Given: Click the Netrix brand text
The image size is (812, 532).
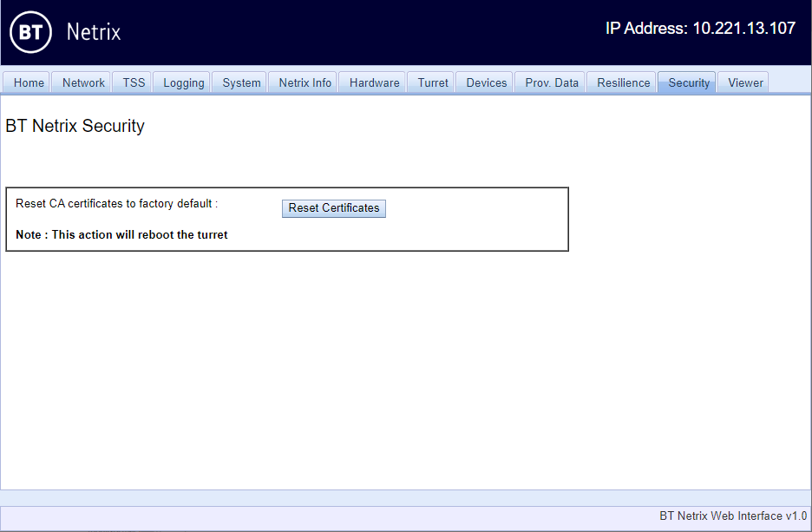Looking at the screenshot, I should 95,32.
